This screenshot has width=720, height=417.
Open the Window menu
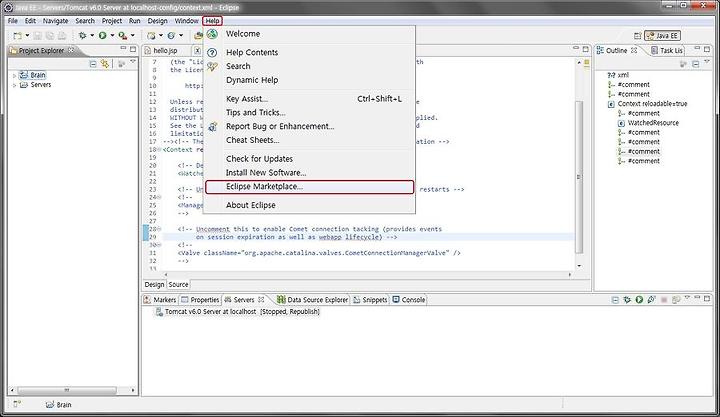click(186, 21)
